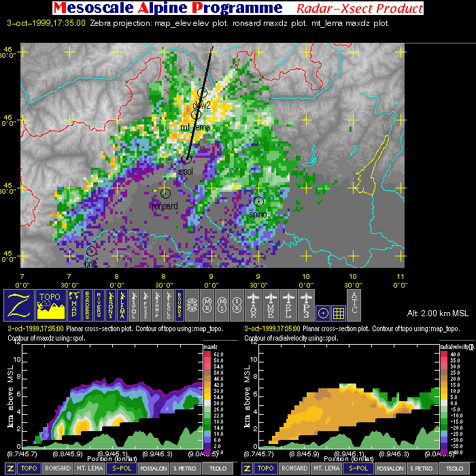
Task: Toggle TEOLO under the left cross-section
Action: coord(218,469)
